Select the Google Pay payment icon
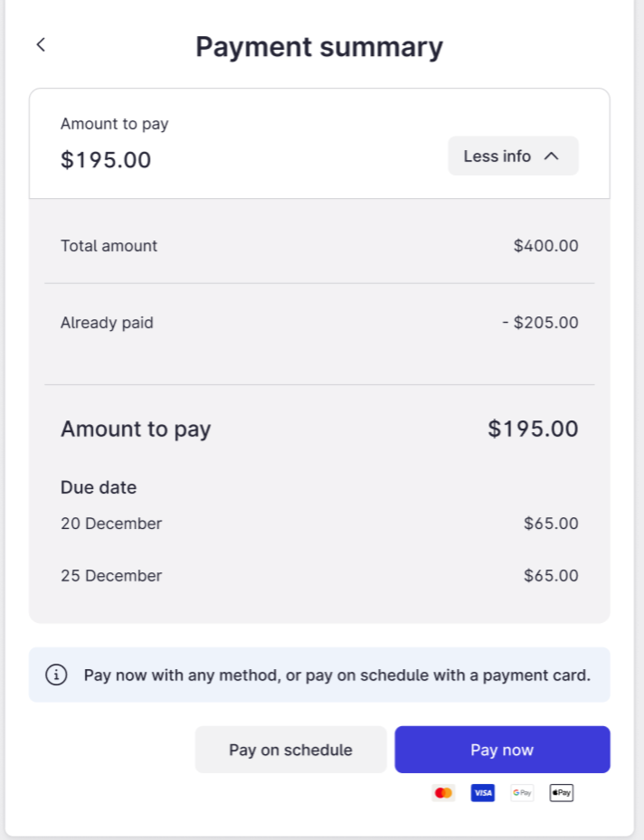The image size is (644, 840). click(x=522, y=793)
